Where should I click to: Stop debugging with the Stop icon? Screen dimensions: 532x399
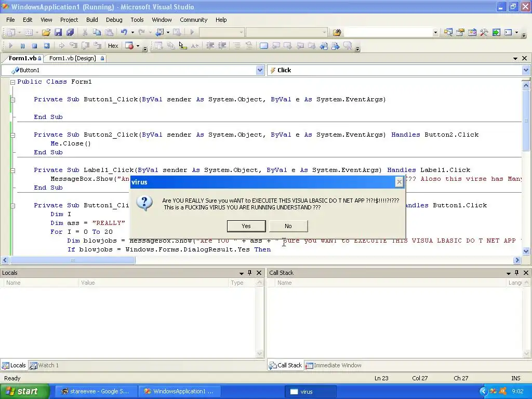34,46
